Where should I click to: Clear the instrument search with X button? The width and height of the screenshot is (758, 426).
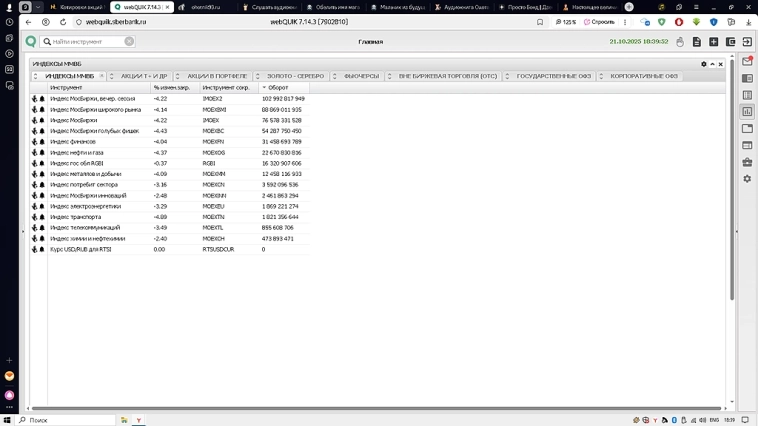pyautogui.click(x=129, y=42)
